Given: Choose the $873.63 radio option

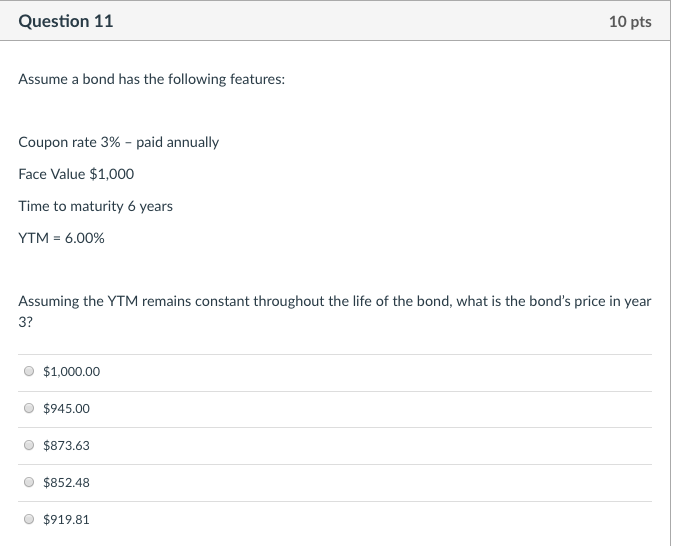Looking at the screenshot, I should 29,446.
